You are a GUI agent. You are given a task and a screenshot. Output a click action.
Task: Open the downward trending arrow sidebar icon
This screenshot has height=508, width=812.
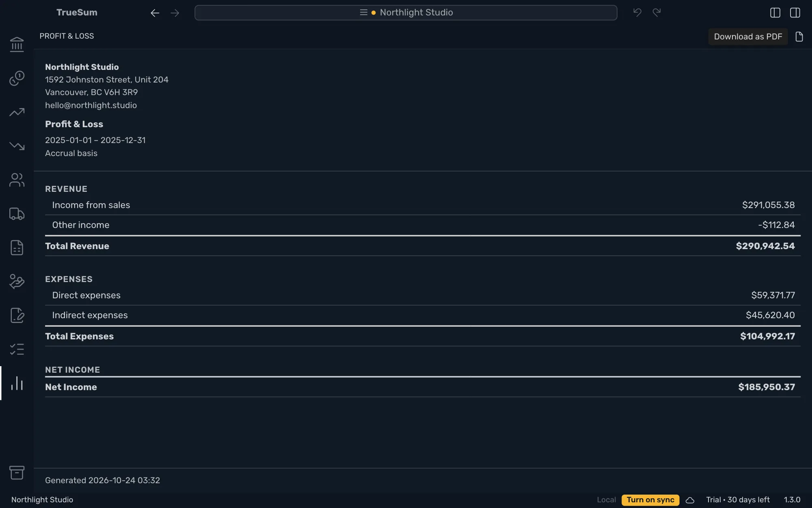17,146
